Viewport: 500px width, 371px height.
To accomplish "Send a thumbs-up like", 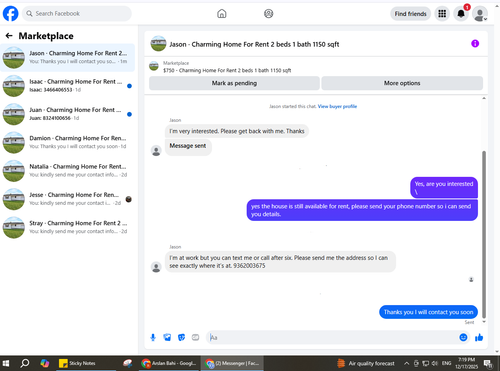I will [x=479, y=337].
